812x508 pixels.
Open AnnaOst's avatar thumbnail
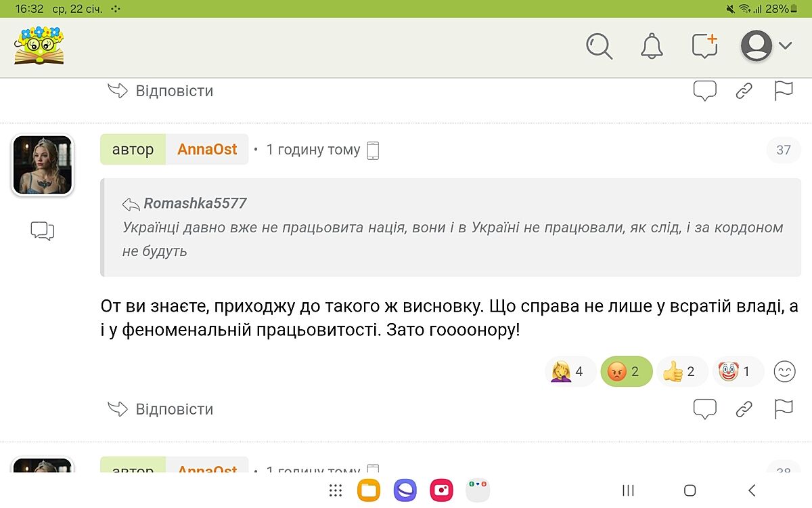pyautogui.click(x=43, y=165)
